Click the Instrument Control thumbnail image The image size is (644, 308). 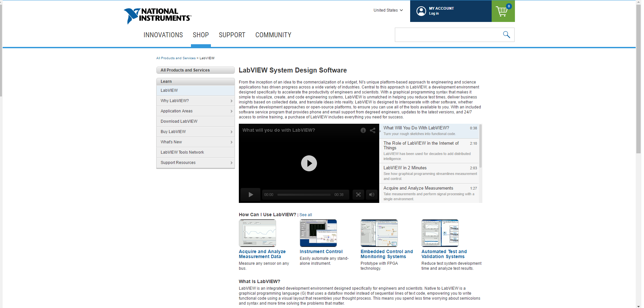click(x=318, y=233)
